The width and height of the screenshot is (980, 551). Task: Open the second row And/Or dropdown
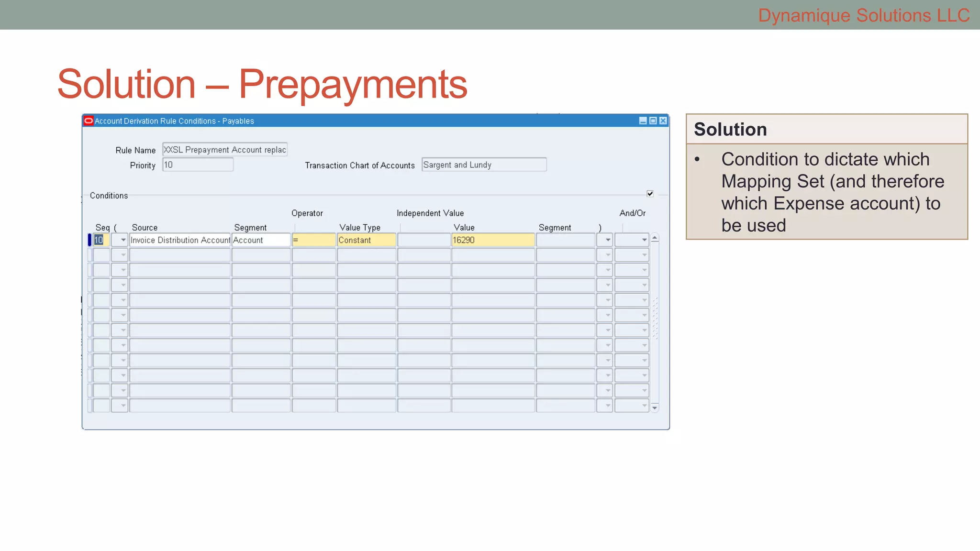coord(644,255)
